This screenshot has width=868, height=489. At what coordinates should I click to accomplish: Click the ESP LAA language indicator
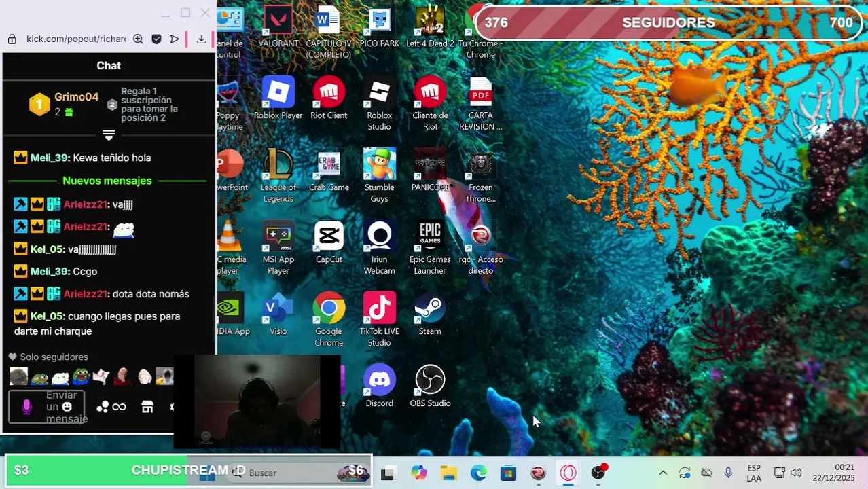coord(754,473)
